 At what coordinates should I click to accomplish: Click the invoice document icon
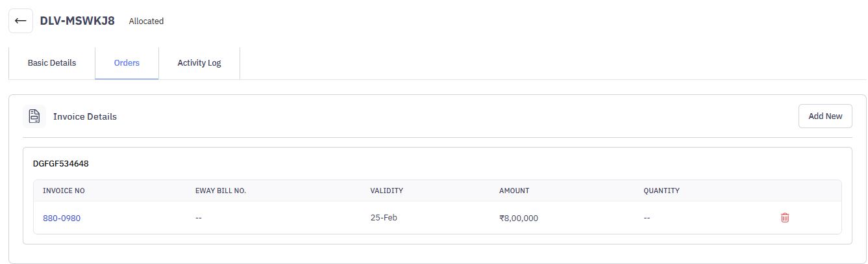[x=34, y=116]
